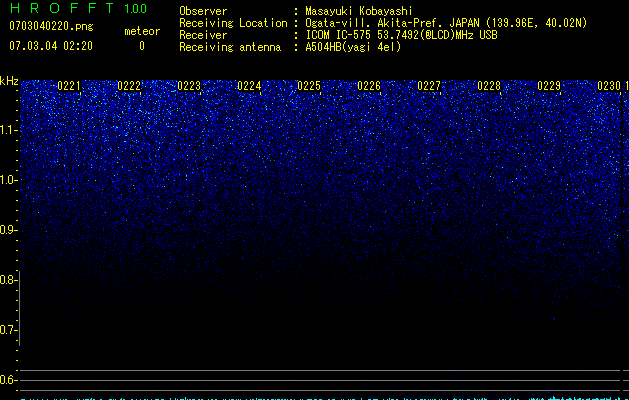Click the 0225 time marker
This screenshot has width=629, height=400.
click(309, 86)
